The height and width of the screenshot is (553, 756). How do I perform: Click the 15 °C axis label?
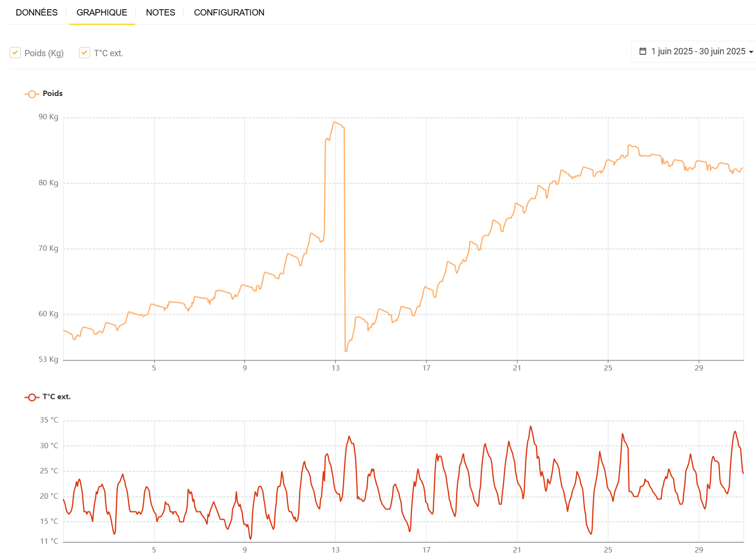pyautogui.click(x=49, y=521)
